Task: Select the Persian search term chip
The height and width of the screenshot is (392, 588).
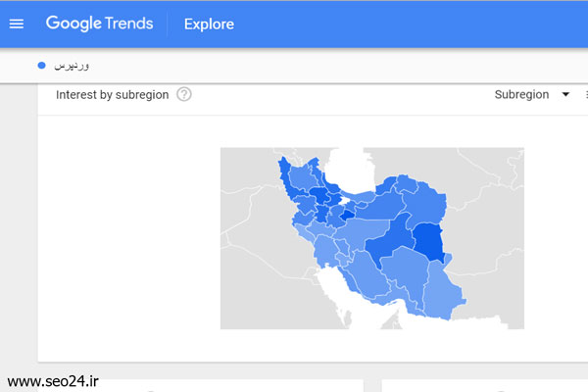Action: pos(72,66)
